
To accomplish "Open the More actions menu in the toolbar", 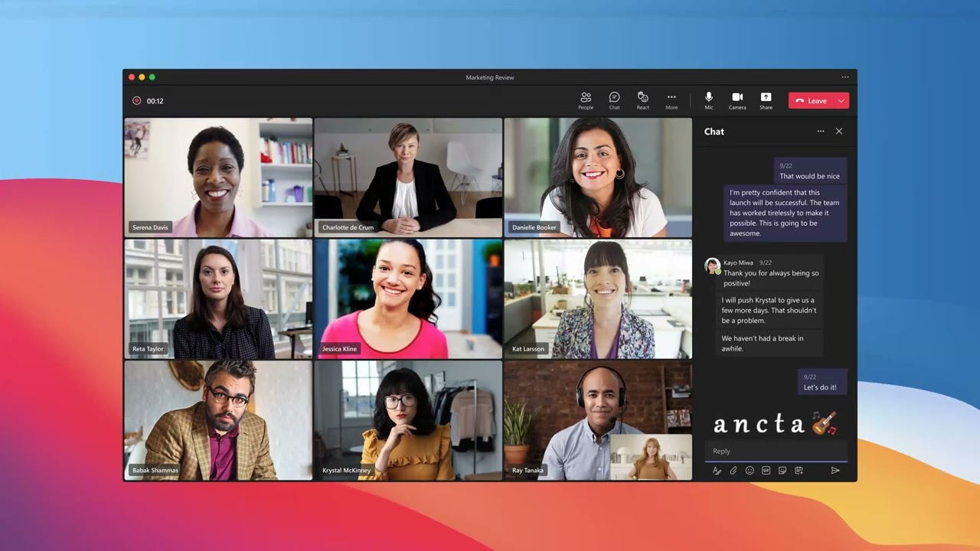I will point(671,100).
